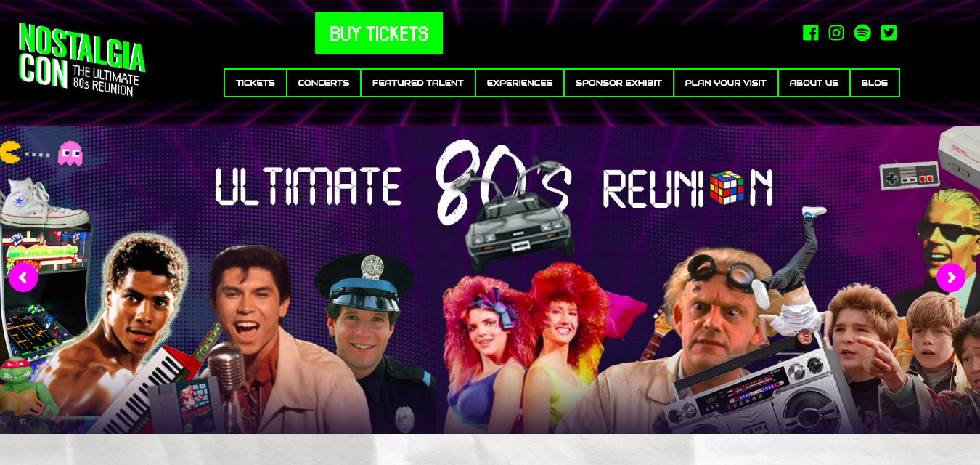Viewport: 980px width, 465px height.
Task: Select Featured Talent in navigation
Action: pos(418,83)
